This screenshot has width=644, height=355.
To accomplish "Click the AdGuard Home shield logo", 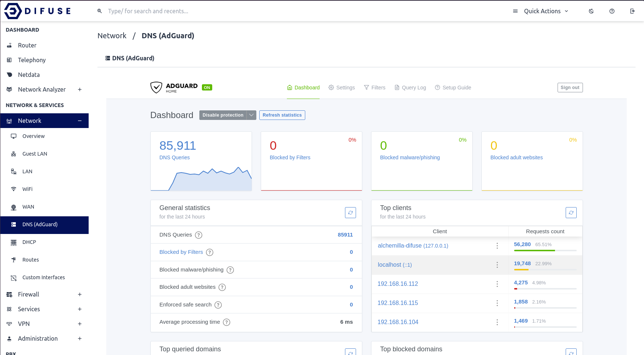I will 156,88.
